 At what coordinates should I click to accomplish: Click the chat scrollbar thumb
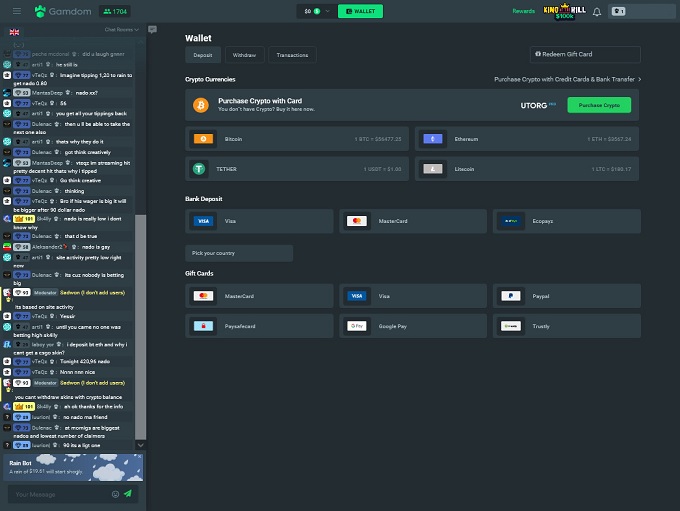(140, 328)
